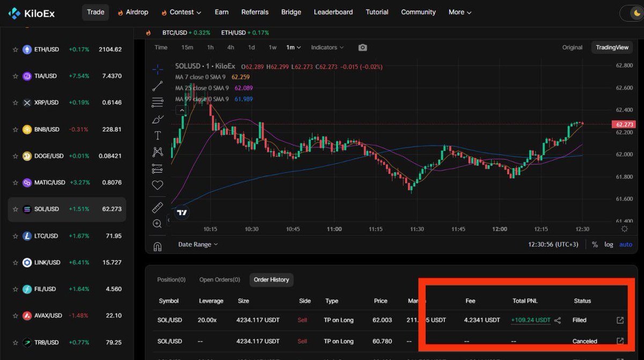Toggle the dark mode moon switch

632,12
